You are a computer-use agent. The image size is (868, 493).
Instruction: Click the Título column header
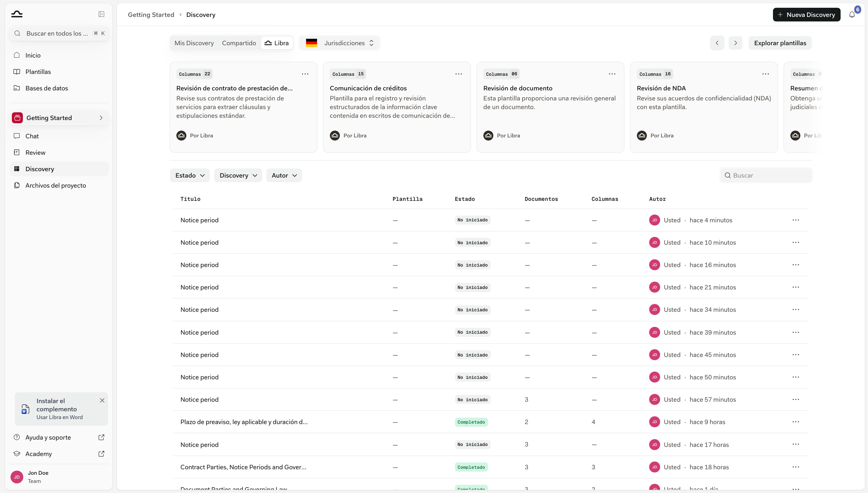click(190, 199)
